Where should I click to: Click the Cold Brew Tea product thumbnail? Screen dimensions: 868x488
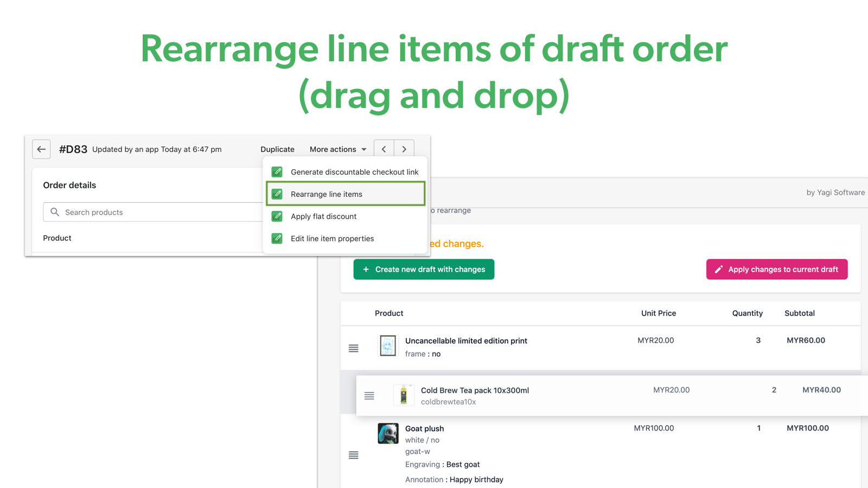(404, 395)
